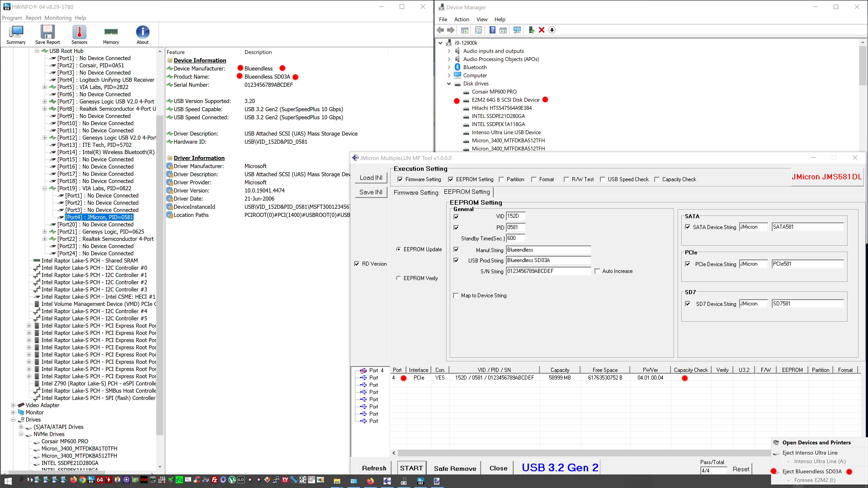868x488 pixels.
Task: Click Scan for hardware changes icon
Action: click(x=517, y=30)
